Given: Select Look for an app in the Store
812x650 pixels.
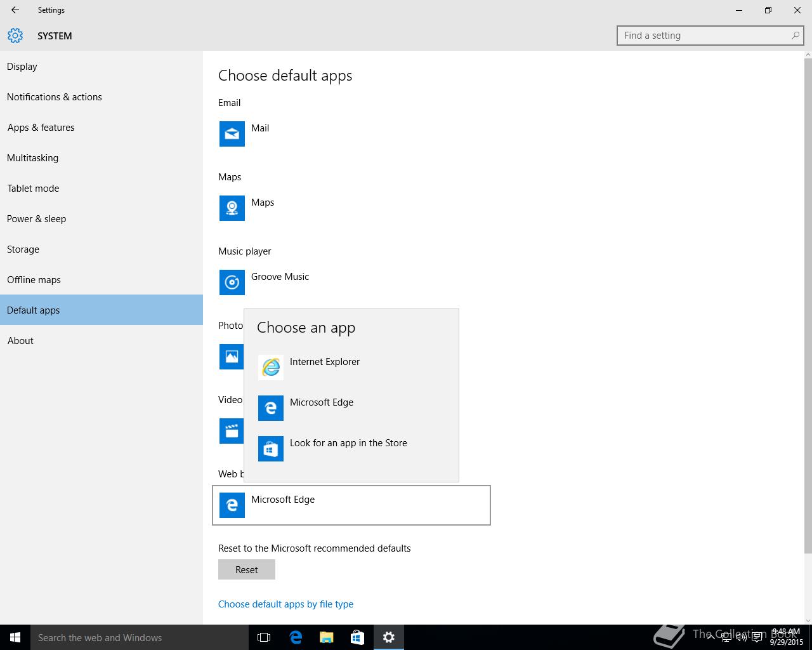Looking at the screenshot, I should 351,449.
